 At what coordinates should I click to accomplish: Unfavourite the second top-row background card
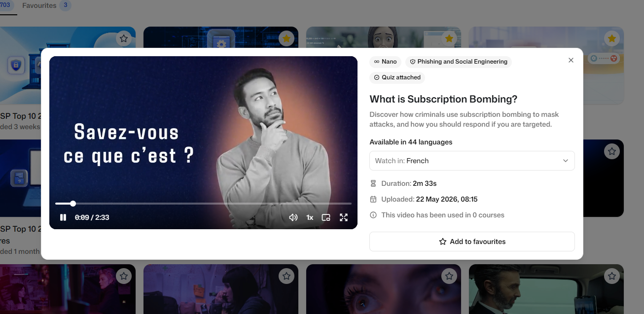pyautogui.click(x=286, y=38)
